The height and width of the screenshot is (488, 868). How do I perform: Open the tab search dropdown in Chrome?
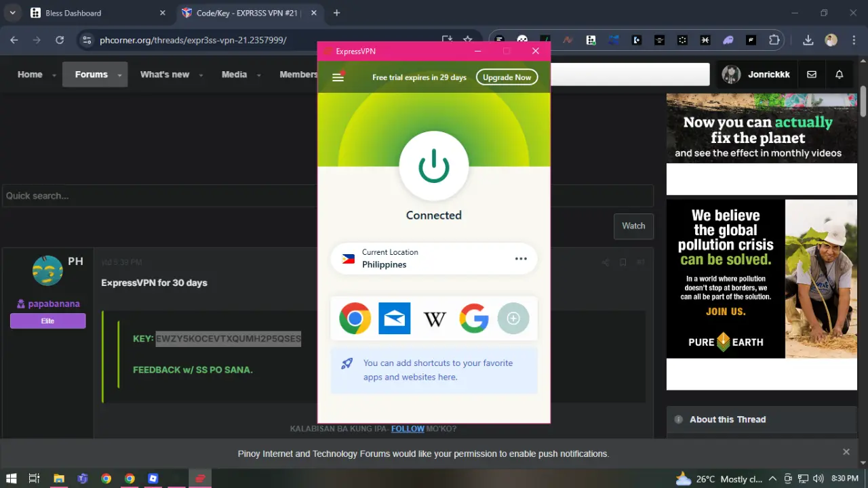(12, 13)
